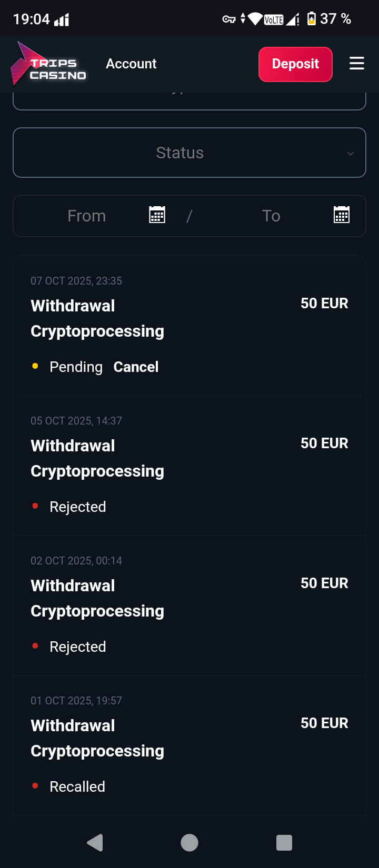This screenshot has width=379, height=868.
Task: Tap the Trips Casino logo
Action: tap(48, 65)
